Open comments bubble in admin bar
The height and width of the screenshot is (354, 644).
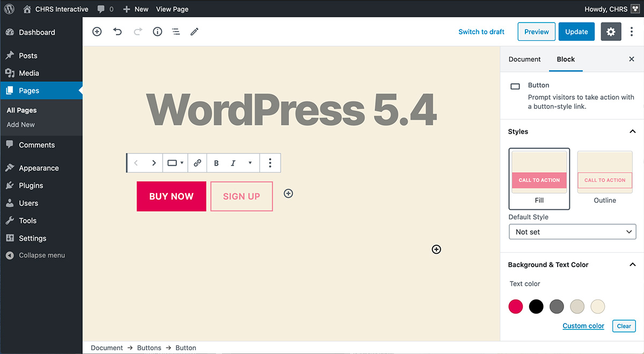coord(106,9)
